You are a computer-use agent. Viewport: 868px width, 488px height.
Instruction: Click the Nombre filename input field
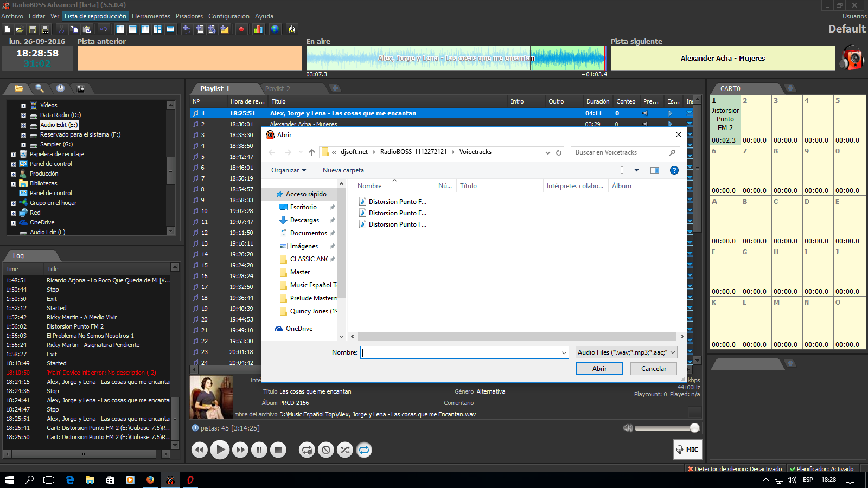pyautogui.click(x=465, y=352)
